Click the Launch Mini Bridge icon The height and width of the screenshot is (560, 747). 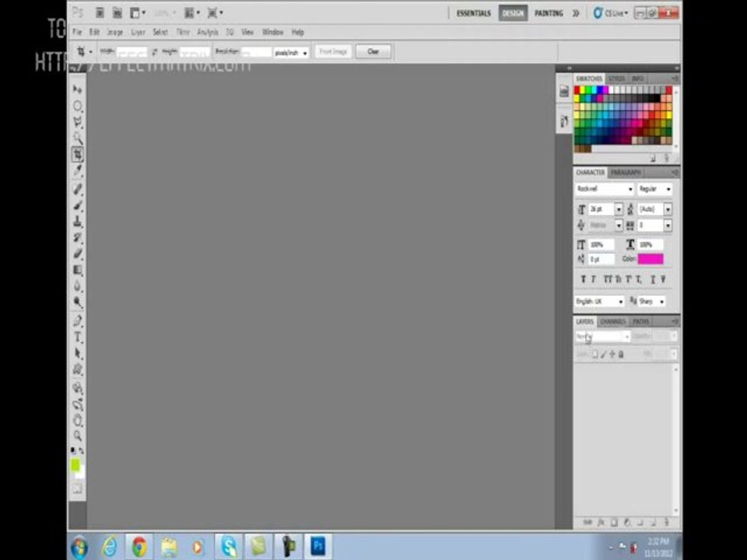click(x=117, y=13)
